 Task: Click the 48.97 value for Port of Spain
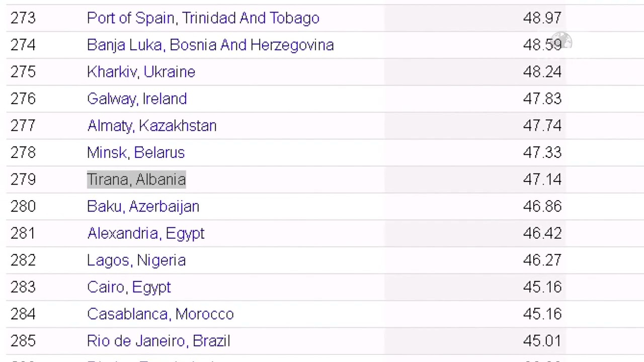(542, 18)
